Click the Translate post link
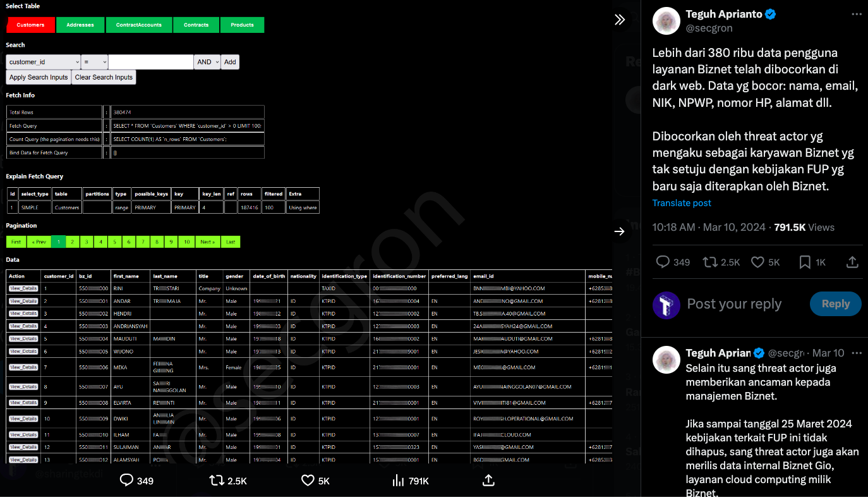Screen dimensions: 868x497 pyautogui.click(x=681, y=203)
